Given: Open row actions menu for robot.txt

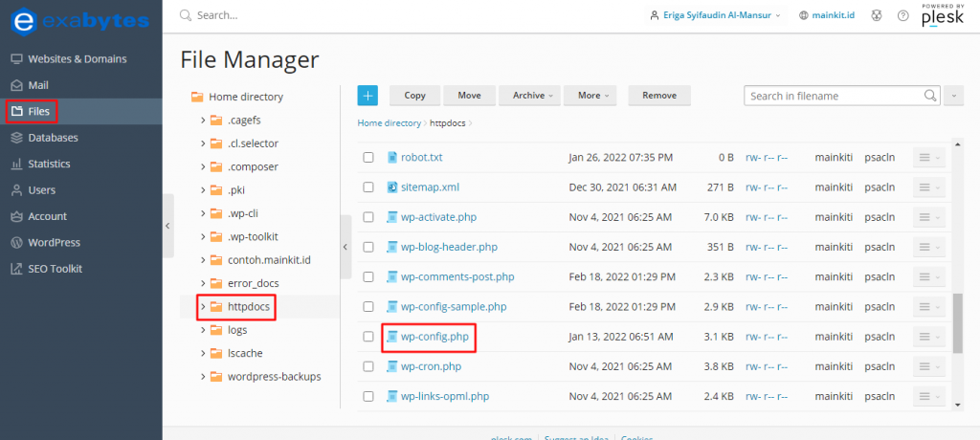Looking at the screenshot, I should pyautogui.click(x=928, y=158).
